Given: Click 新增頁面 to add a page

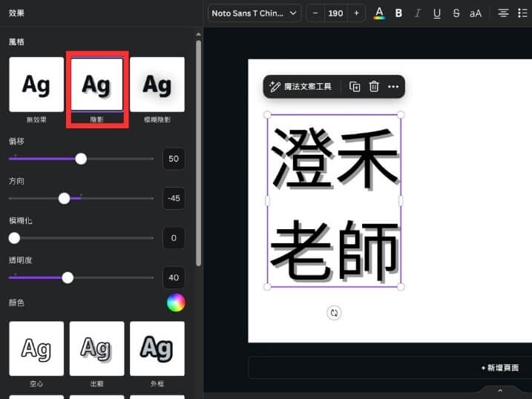Looking at the screenshot, I should coord(499,368).
